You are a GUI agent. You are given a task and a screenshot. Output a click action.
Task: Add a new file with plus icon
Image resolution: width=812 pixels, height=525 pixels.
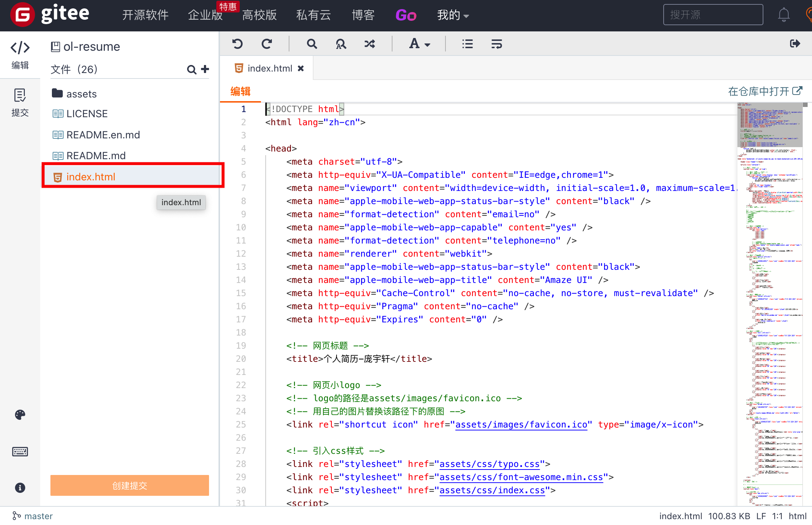tap(205, 69)
